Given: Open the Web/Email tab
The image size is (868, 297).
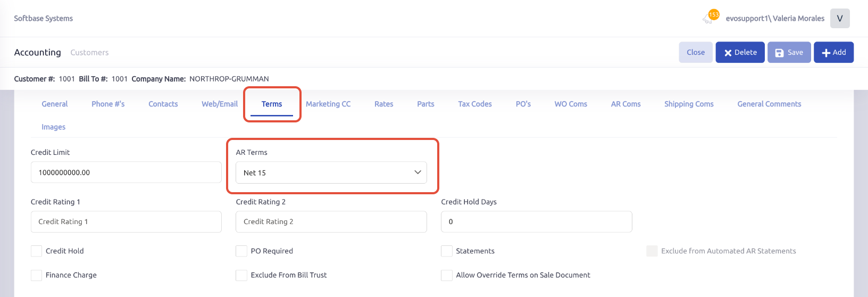Looking at the screenshot, I should pos(220,104).
